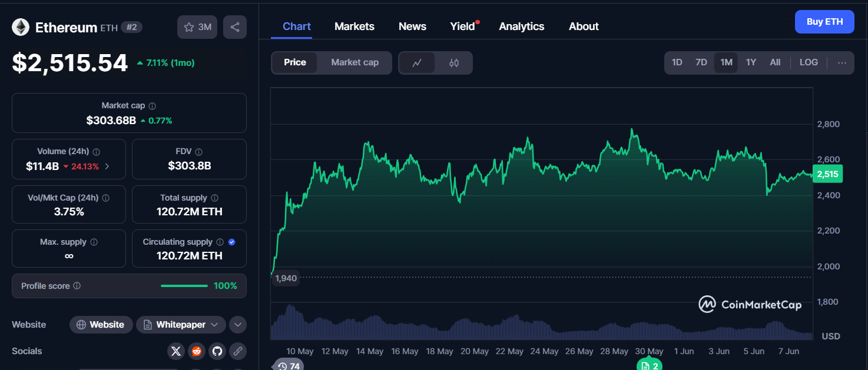868x370 pixels.
Task: Open the Analytics tab
Action: click(x=522, y=26)
